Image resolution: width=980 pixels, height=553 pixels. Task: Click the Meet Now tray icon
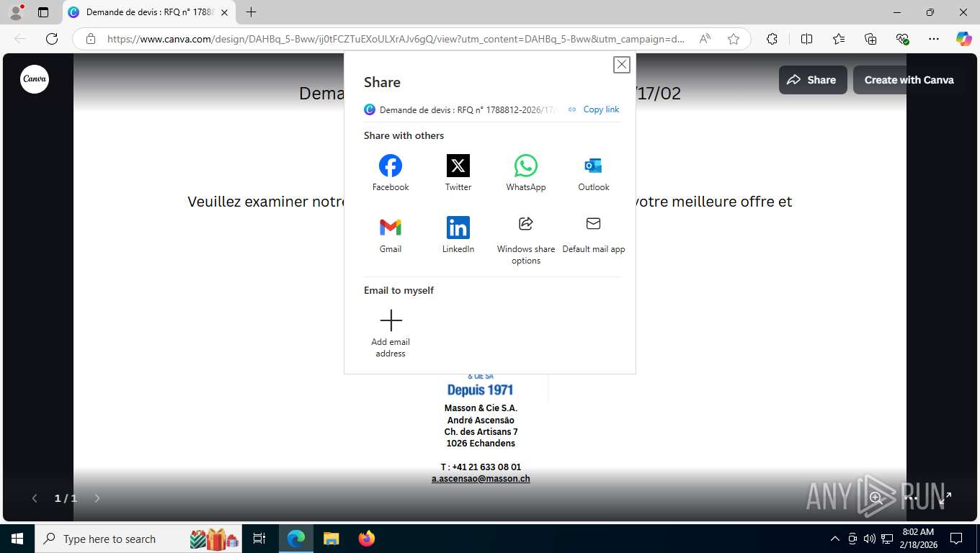(852, 539)
